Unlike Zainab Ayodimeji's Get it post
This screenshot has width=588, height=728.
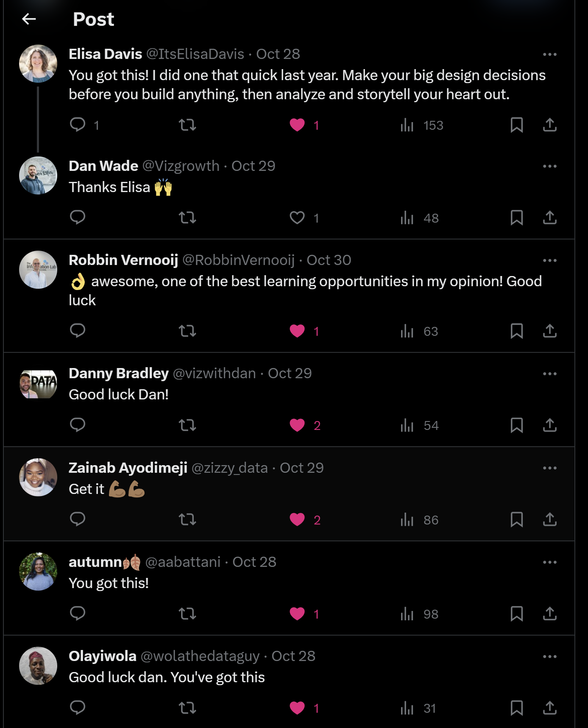point(297,519)
